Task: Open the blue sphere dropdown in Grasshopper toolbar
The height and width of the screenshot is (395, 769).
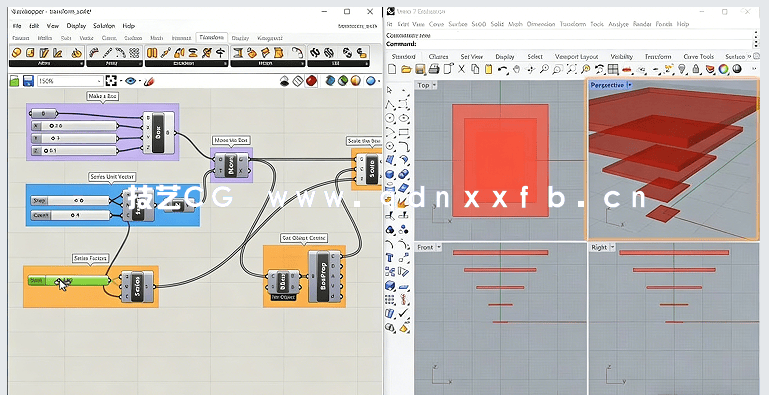Action: (379, 81)
